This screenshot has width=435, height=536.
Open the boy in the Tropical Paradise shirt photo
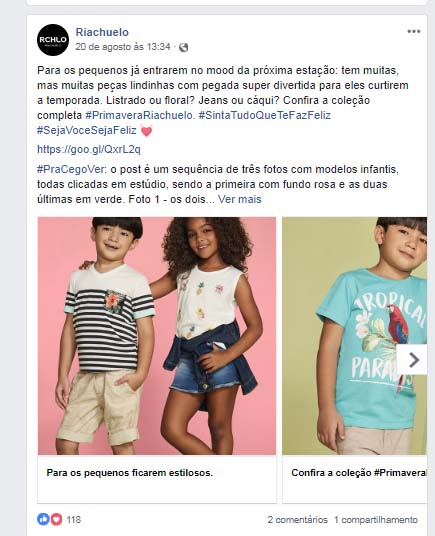[354, 336]
